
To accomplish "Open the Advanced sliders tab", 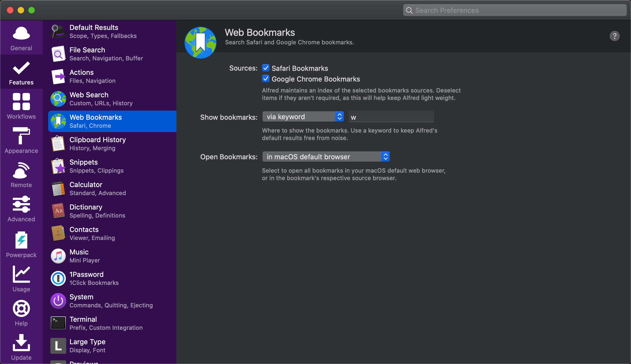I will (x=21, y=209).
